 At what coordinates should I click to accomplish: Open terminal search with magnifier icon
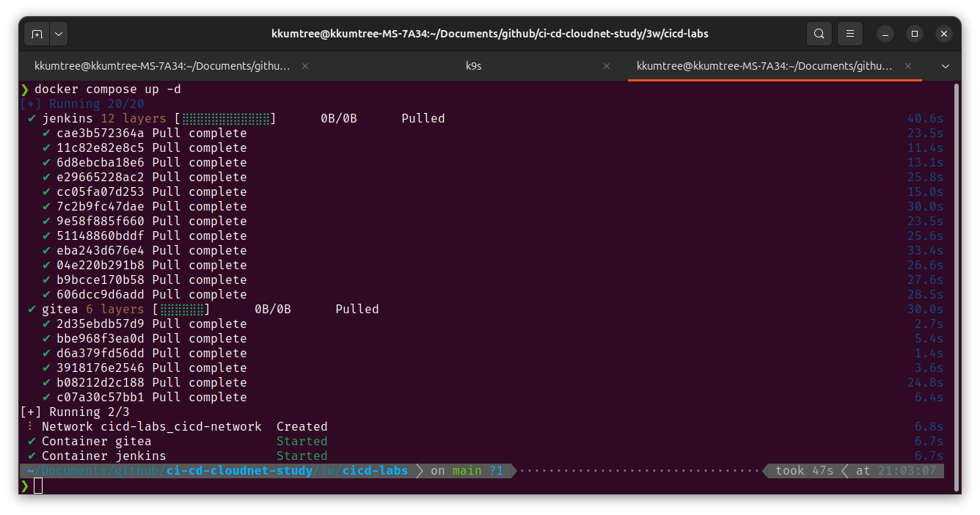pyautogui.click(x=819, y=34)
